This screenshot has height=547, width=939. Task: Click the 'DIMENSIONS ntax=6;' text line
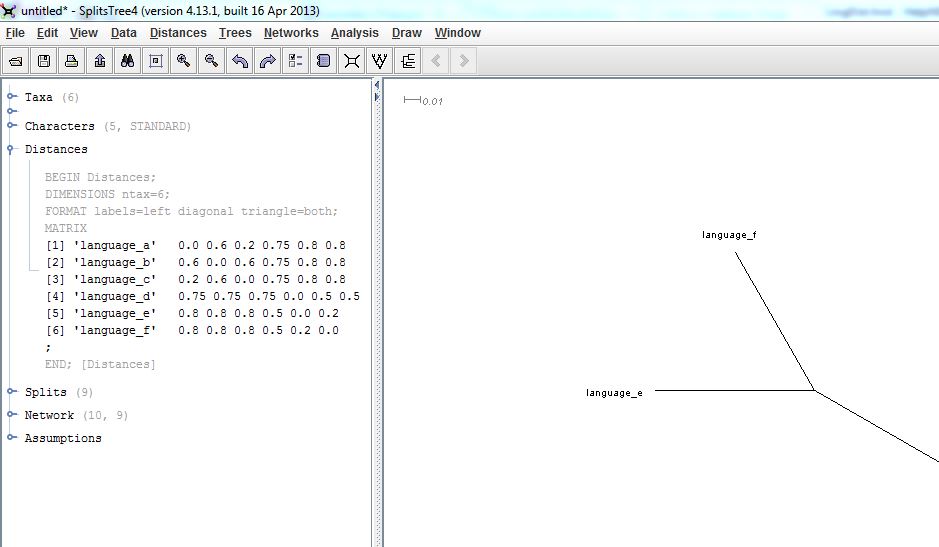coord(107,194)
